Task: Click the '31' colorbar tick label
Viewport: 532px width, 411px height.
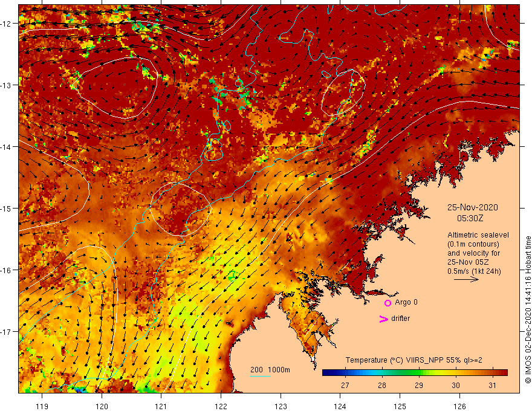Action: tap(492, 385)
